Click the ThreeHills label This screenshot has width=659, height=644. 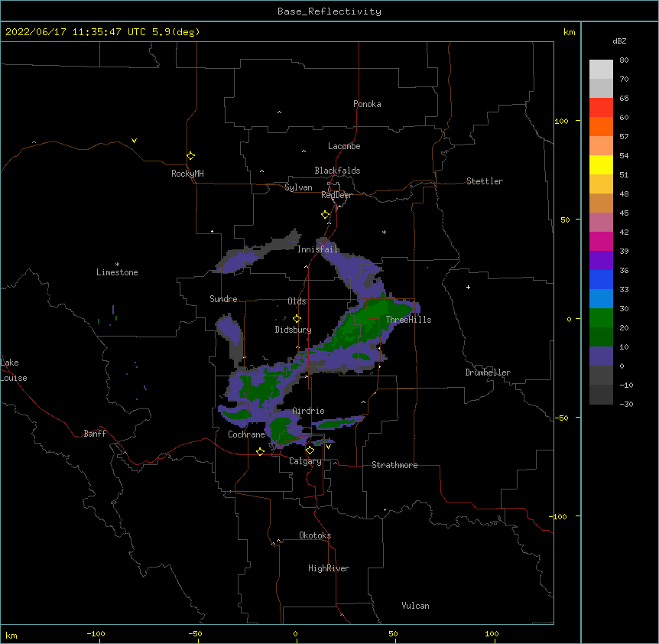point(408,320)
